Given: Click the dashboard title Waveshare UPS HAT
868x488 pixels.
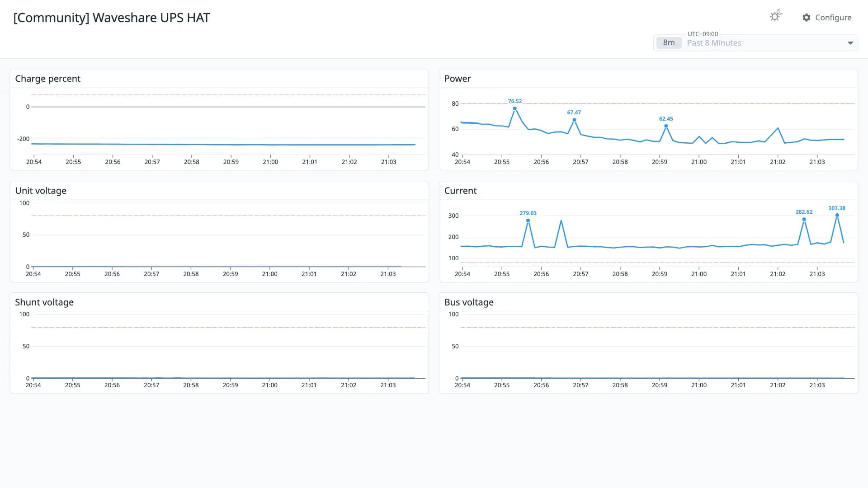Looking at the screenshot, I should pos(112,18).
